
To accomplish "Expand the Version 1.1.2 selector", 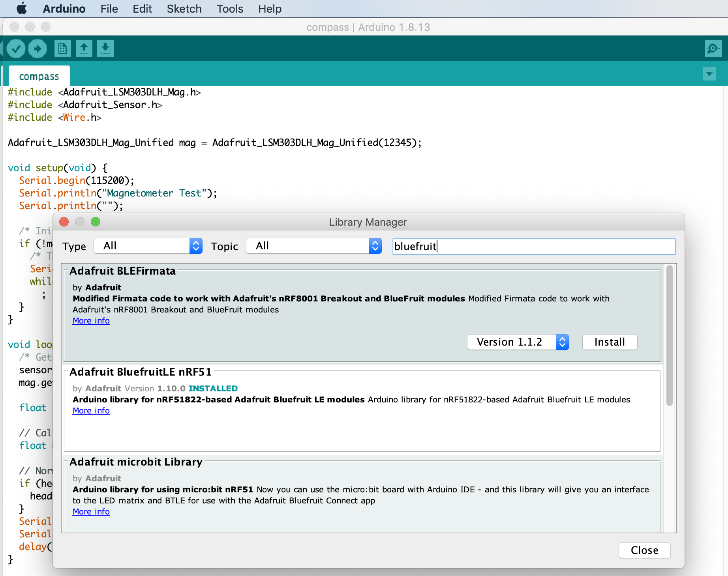I will click(x=518, y=342).
